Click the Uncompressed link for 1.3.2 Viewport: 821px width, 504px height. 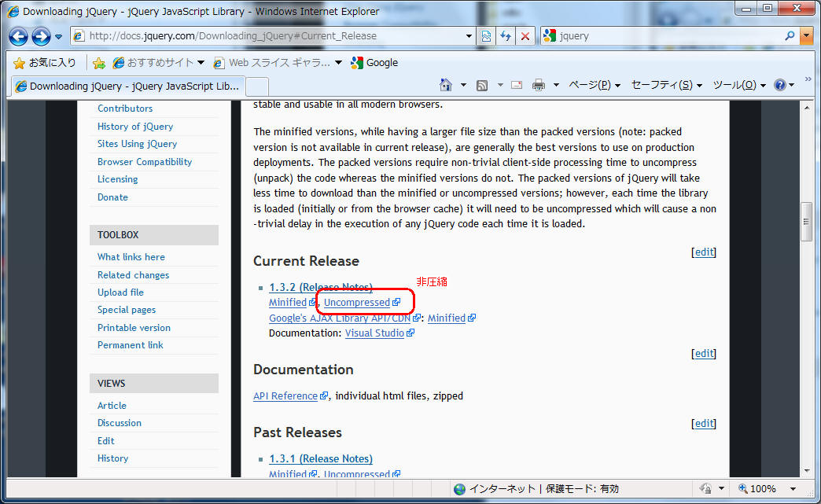pos(357,302)
